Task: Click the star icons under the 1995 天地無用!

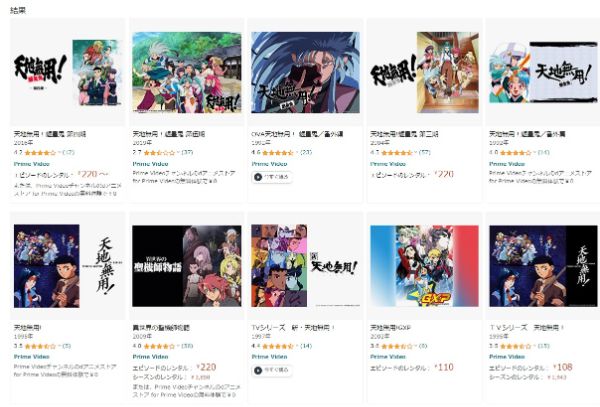Action: coord(40,346)
